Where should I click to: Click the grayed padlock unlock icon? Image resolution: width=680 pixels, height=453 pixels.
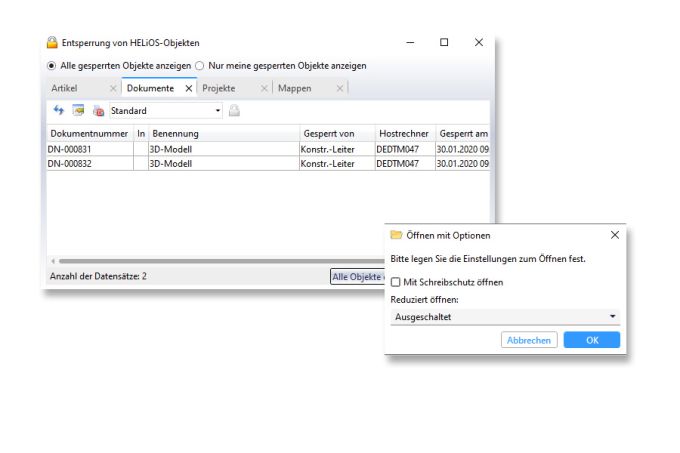235,111
